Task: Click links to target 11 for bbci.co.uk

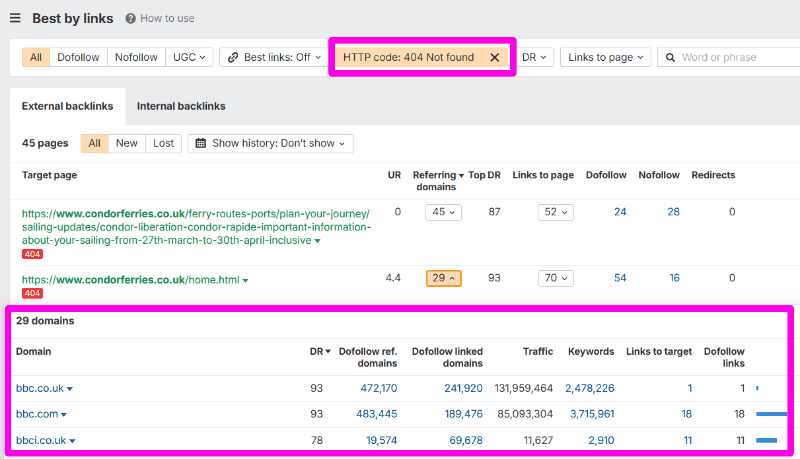Action: pos(688,440)
